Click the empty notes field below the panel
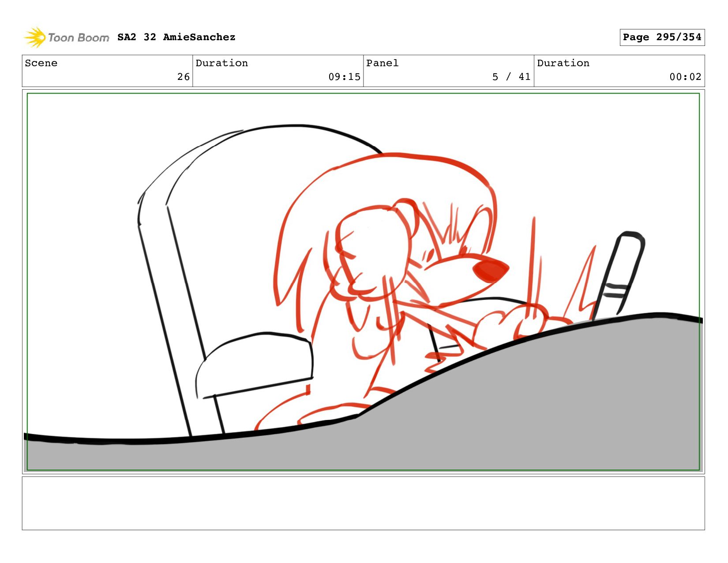Viewport: 728px width, 563px height. [x=363, y=503]
